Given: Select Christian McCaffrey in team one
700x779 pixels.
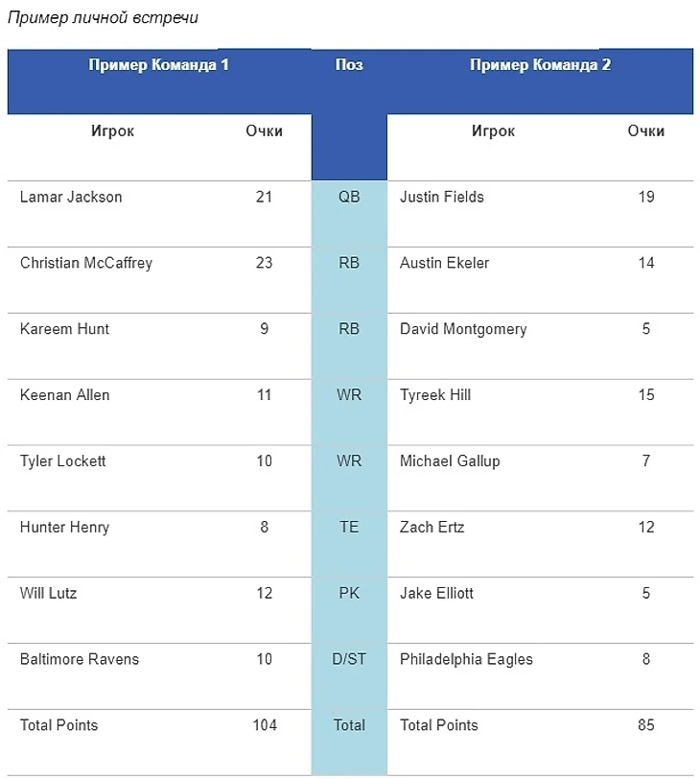Looking at the screenshot, I should click(86, 263).
